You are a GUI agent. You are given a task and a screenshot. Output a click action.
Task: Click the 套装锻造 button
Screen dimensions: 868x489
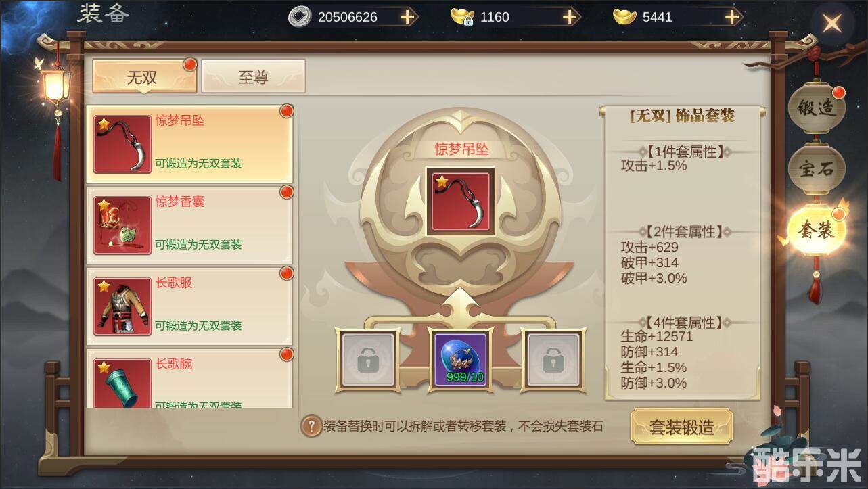[681, 427]
